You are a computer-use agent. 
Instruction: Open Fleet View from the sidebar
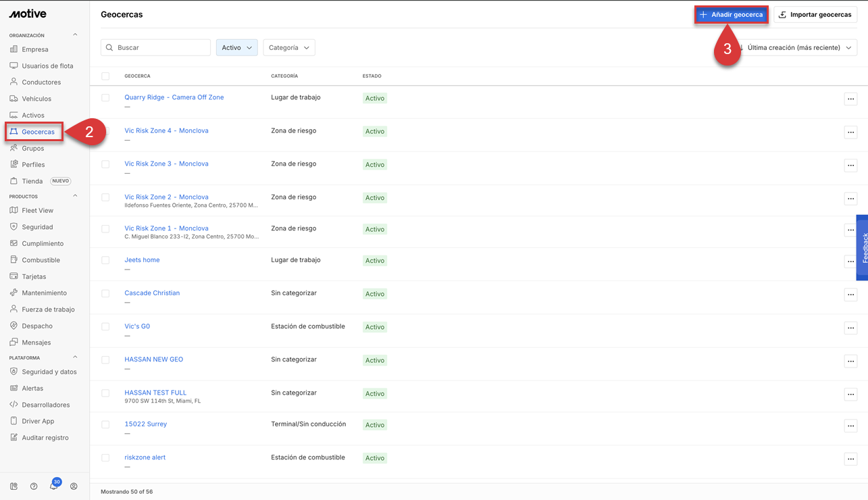pos(37,211)
